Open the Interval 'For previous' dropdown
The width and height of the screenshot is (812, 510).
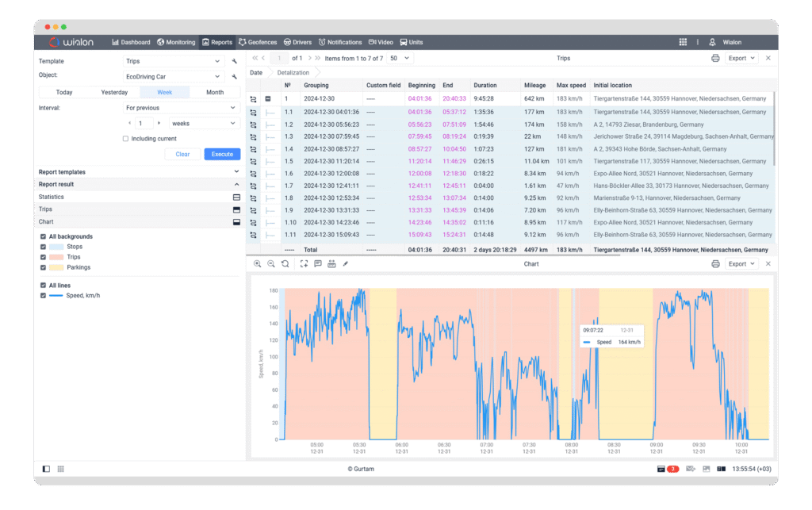point(181,108)
